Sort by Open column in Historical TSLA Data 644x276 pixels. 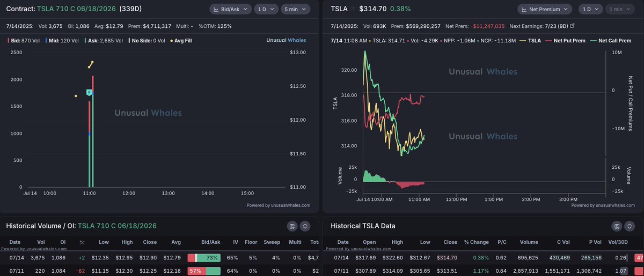pos(369,242)
